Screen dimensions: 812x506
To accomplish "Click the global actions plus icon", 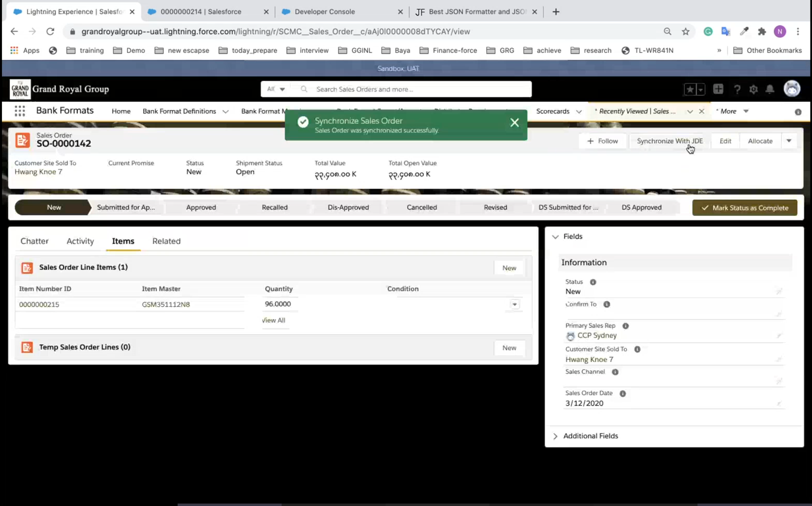I will [x=718, y=89].
